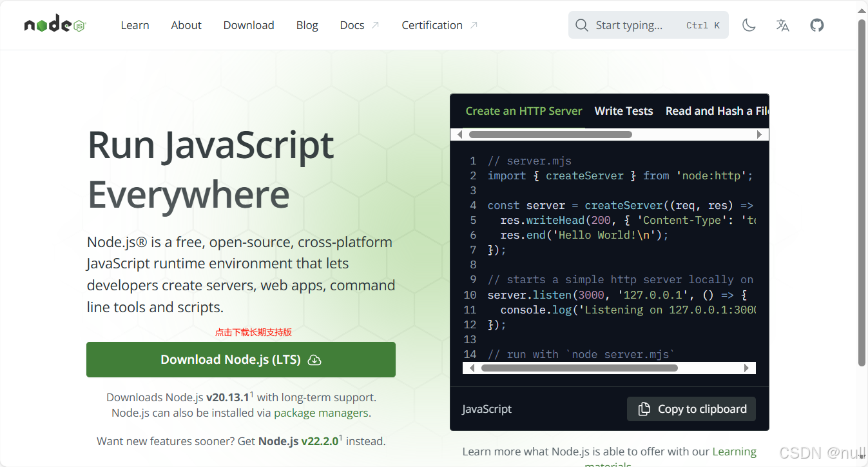Click the import createServer code line

pyautogui.click(x=621, y=175)
